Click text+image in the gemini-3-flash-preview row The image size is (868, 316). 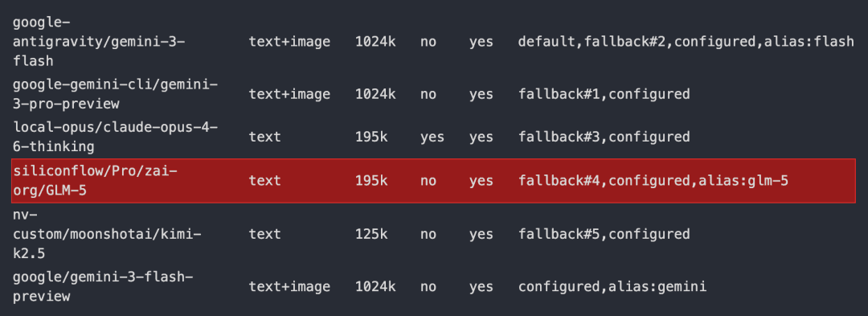coord(289,287)
